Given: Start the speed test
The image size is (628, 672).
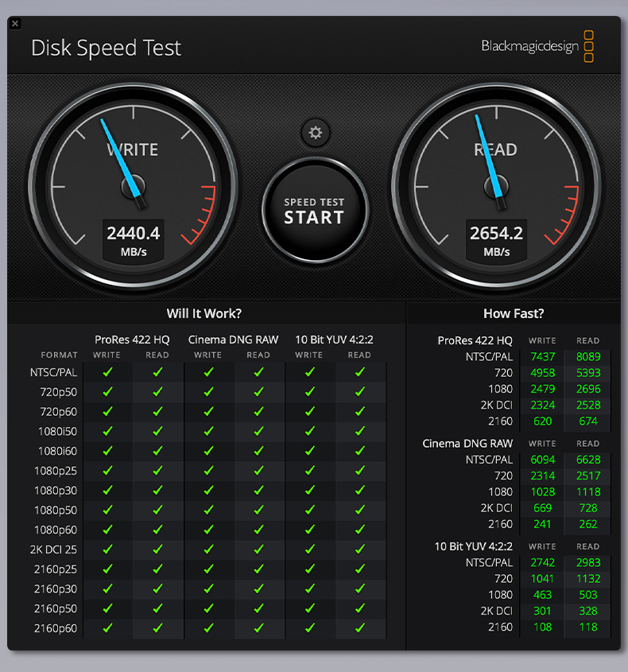Looking at the screenshot, I should pos(316,211).
